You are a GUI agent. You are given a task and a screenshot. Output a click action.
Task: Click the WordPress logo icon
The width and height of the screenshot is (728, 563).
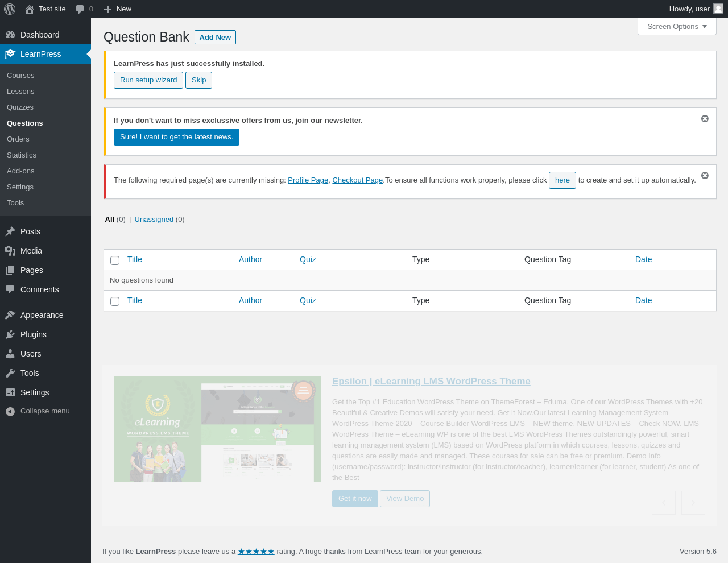coord(10,9)
